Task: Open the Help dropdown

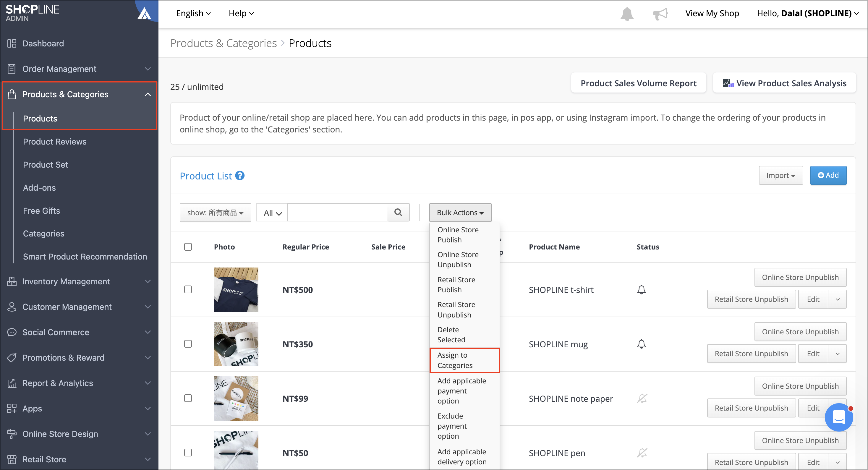Action: pyautogui.click(x=241, y=14)
